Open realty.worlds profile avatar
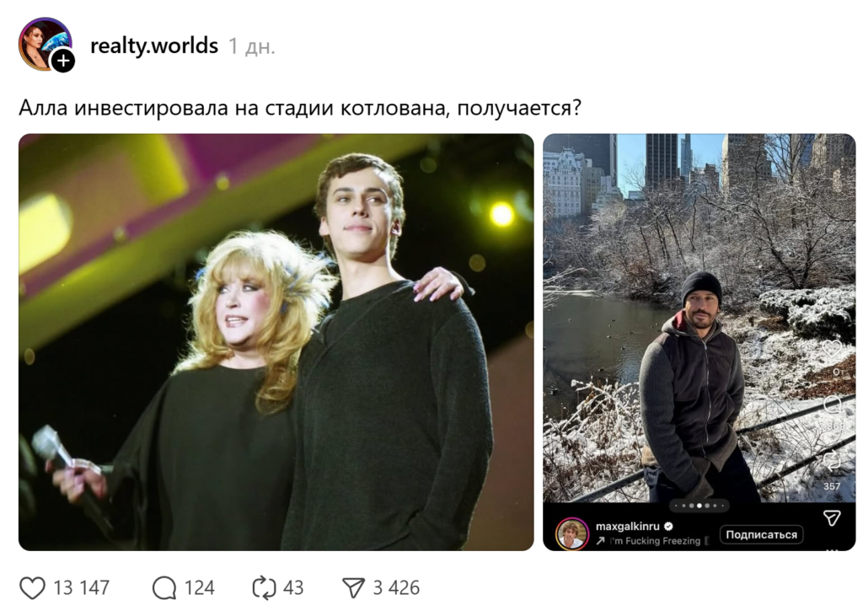 (x=44, y=43)
